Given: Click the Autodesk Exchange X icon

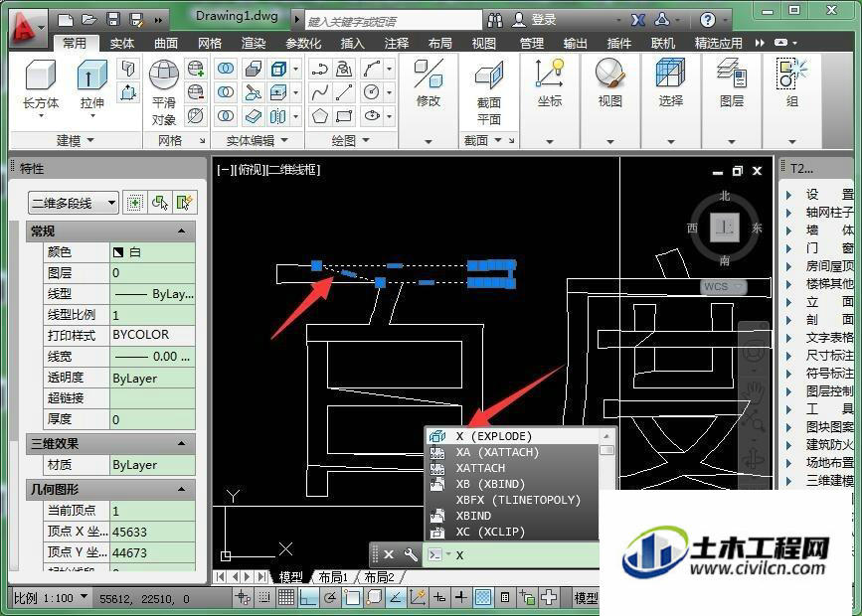Looking at the screenshot, I should [x=637, y=20].
